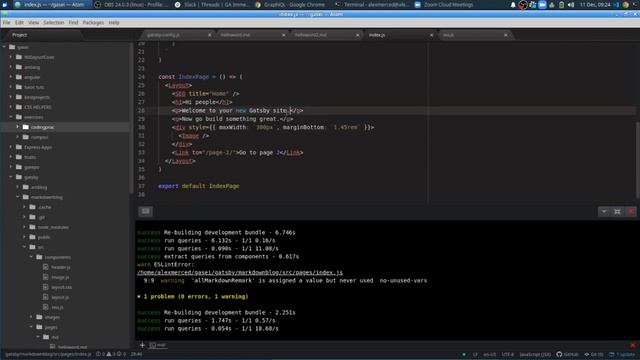Select the codingprac folder

(x=42, y=127)
